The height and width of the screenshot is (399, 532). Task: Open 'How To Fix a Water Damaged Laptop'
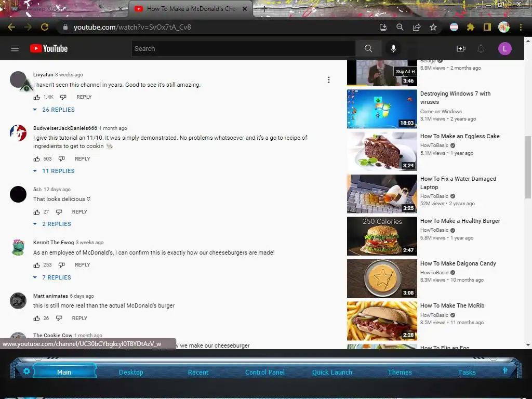458,183
